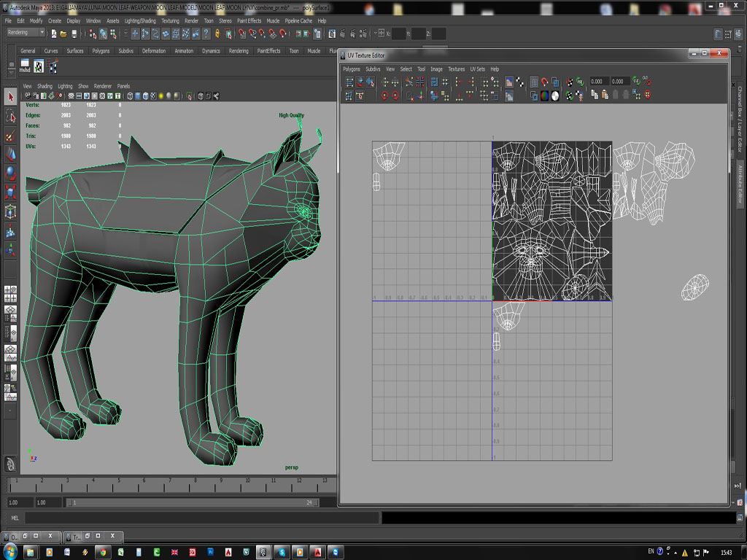Open the Pipeline Cache menu

298,21
